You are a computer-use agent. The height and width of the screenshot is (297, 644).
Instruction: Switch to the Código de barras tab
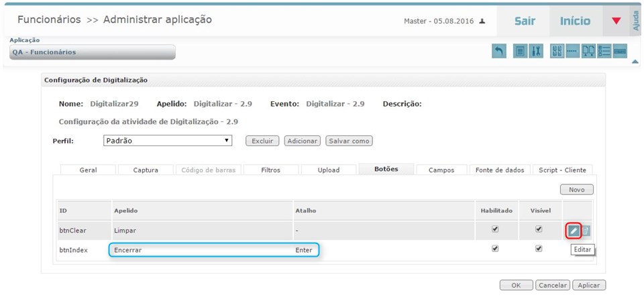pyautogui.click(x=209, y=170)
